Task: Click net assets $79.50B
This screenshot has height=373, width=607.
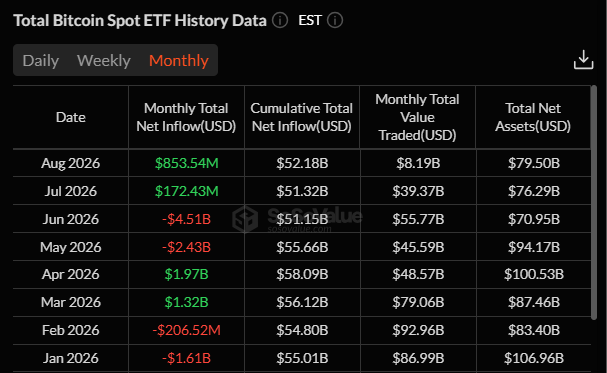Action: point(534,163)
